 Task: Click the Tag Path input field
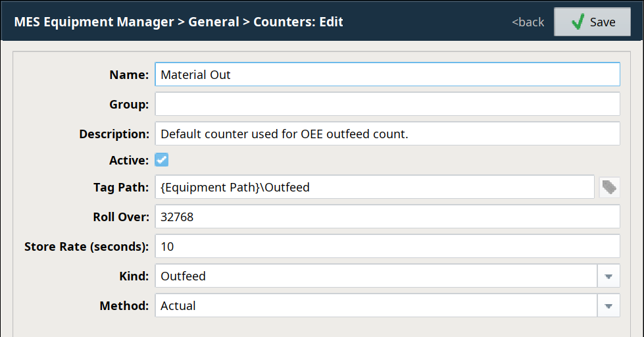coord(374,187)
